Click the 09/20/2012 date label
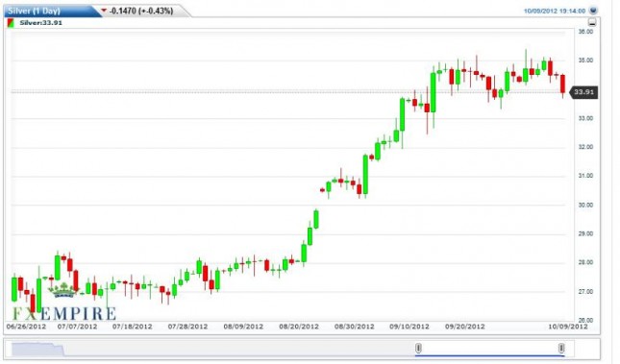The height and width of the screenshot is (364, 620). 464,327
